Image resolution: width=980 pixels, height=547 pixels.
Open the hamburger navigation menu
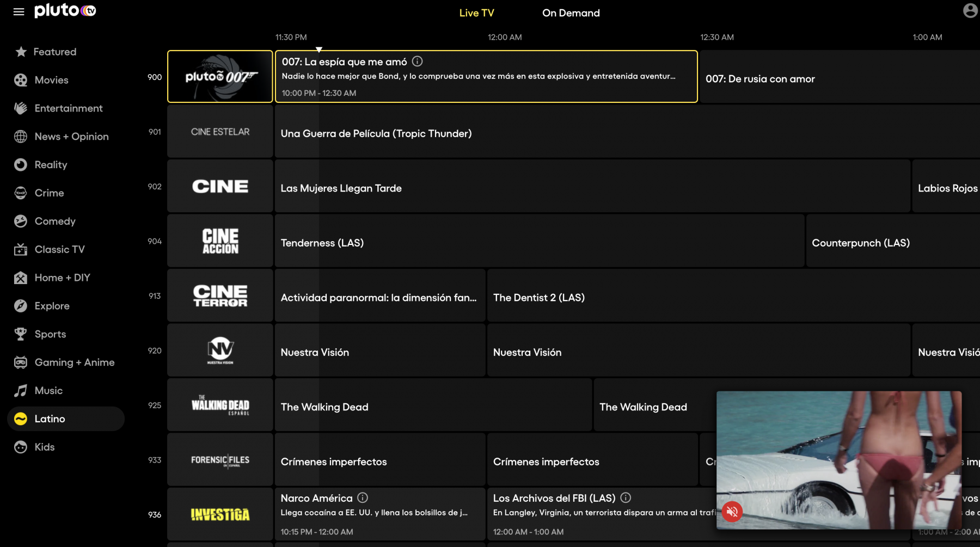[x=19, y=11]
